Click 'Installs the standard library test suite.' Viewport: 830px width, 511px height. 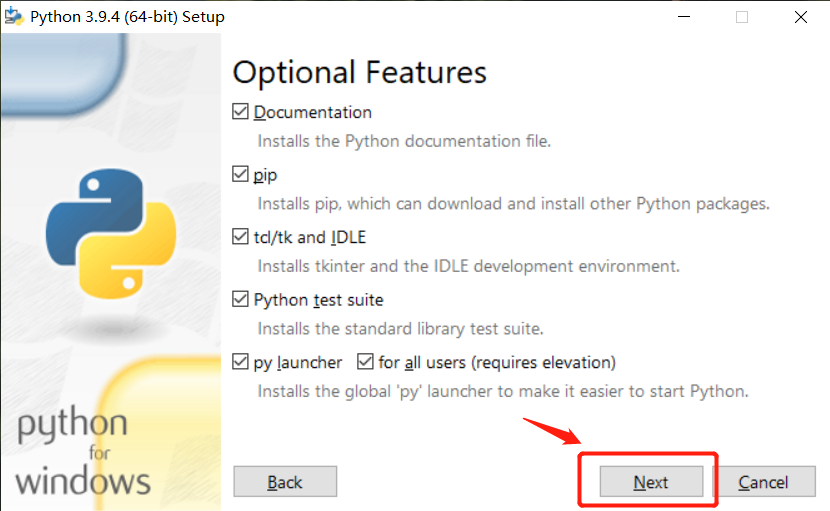401,329
